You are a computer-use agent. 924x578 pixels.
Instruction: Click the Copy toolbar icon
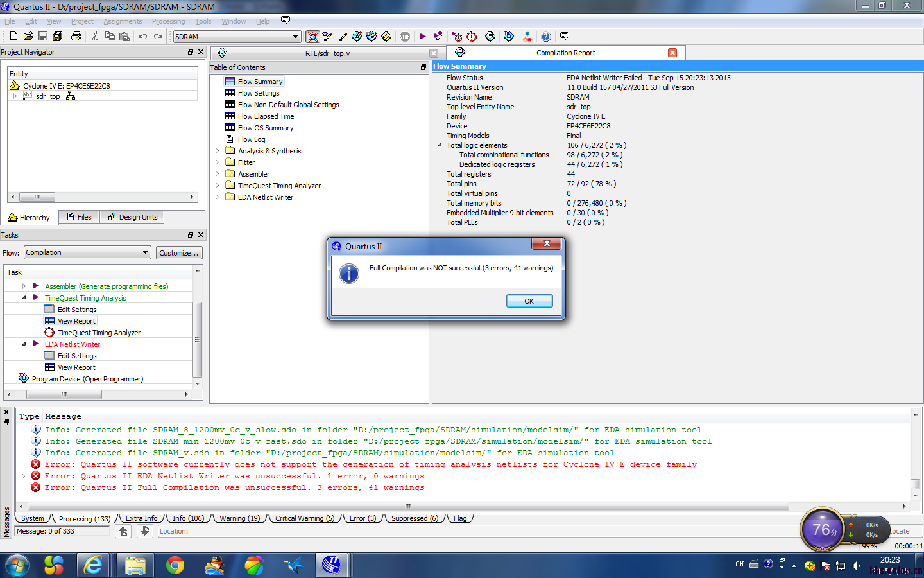click(x=110, y=37)
